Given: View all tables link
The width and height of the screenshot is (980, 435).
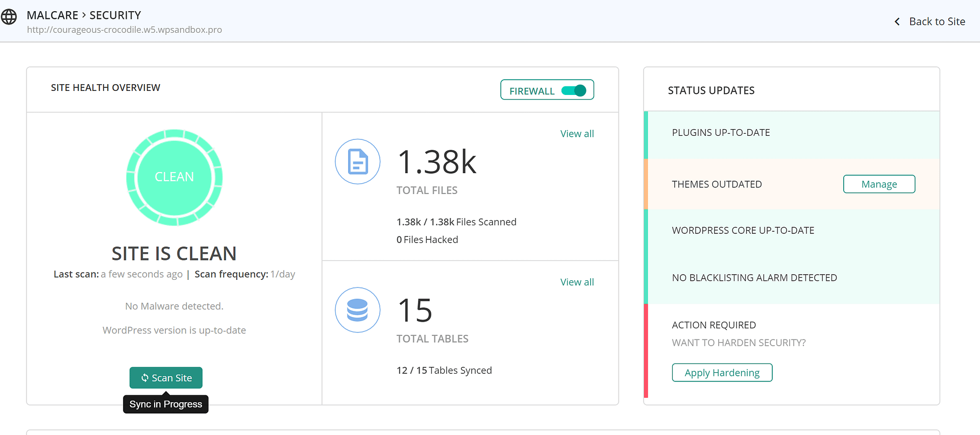Looking at the screenshot, I should tap(577, 282).
